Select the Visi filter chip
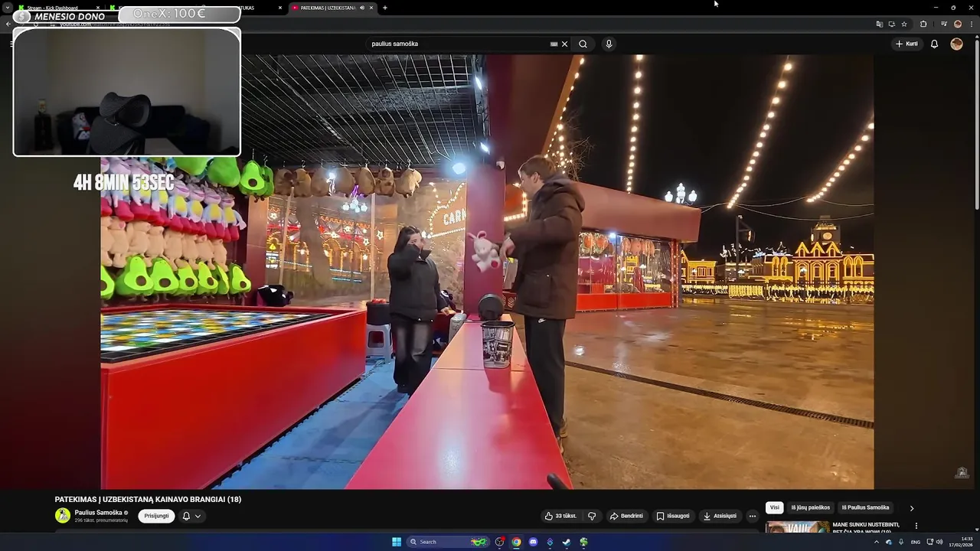 pos(774,507)
